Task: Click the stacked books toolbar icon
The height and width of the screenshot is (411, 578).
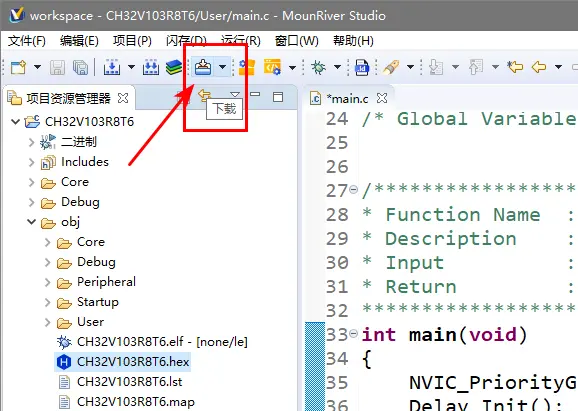Action: coord(174,67)
